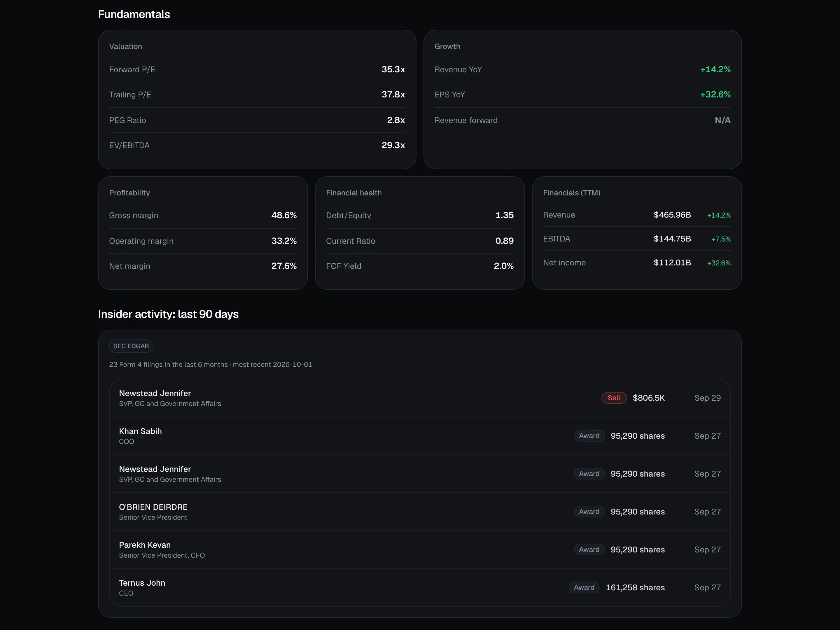Open Newstead Jennifer's Sell transaction row
The width and height of the screenshot is (840, 630).
[420, 398]
